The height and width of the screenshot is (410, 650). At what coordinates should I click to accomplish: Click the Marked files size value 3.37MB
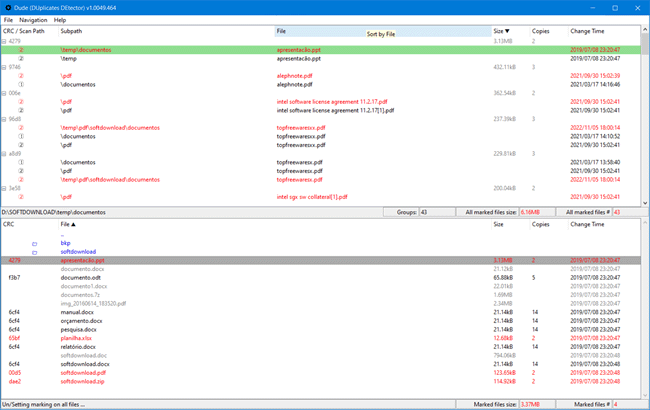pyautogui.click(x=537, y=404)
